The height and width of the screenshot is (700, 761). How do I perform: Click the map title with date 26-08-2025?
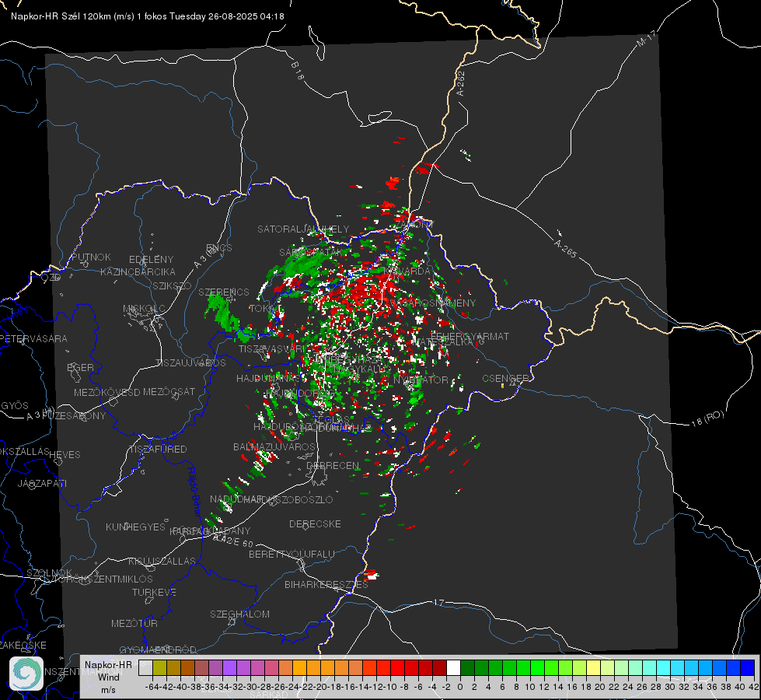point(148,16)
